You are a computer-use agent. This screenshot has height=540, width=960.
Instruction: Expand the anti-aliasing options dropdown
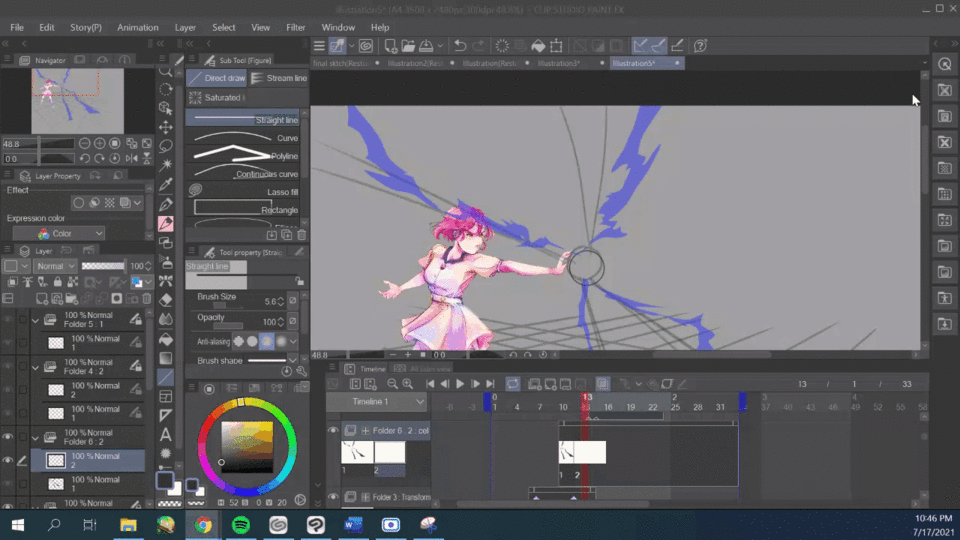293,342
